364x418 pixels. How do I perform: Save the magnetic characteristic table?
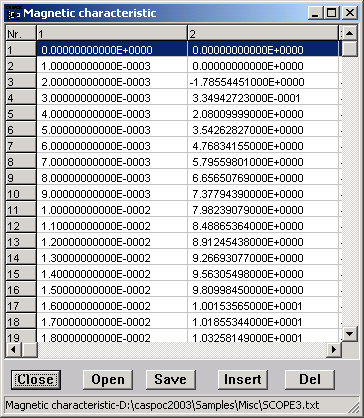(x=170, y=379)
